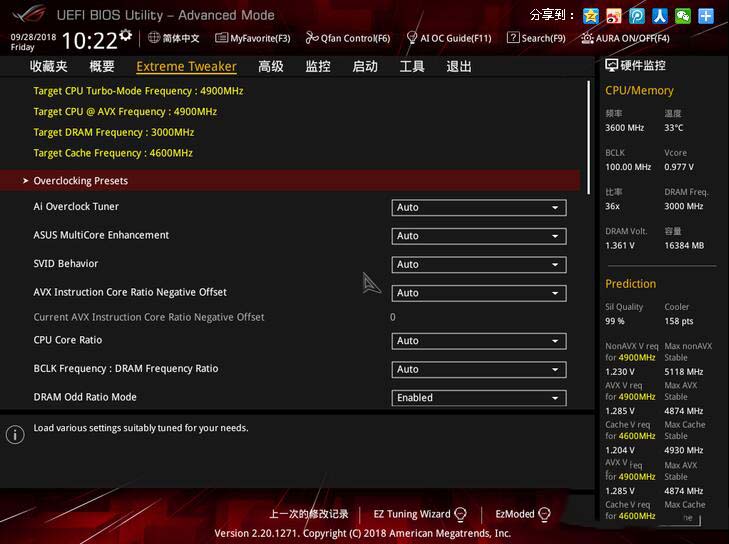Click the 33°C temperature value
Viewport: 729px width, 544px height.
pyautogui.click(x=674, y=128)
